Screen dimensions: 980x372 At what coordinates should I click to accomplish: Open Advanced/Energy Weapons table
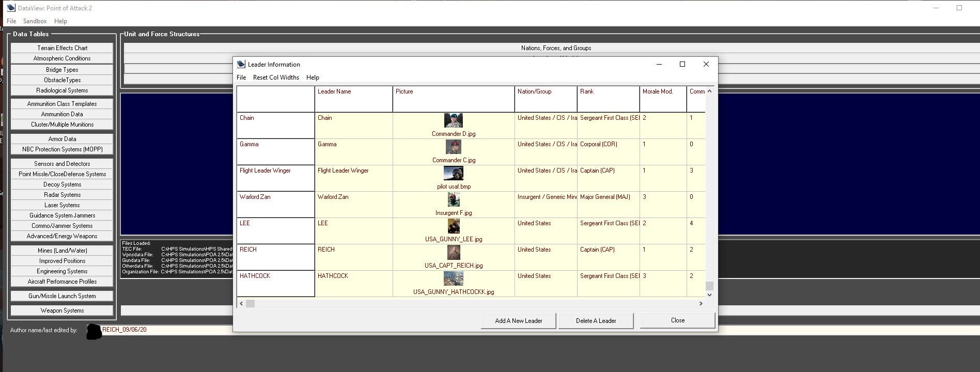[x=62, y=236]
